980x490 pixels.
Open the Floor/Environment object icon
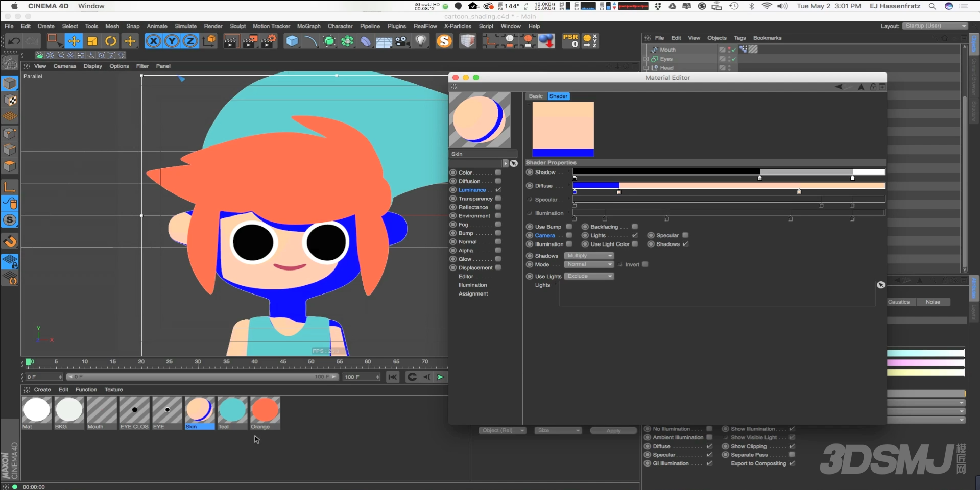pos(384,41)
